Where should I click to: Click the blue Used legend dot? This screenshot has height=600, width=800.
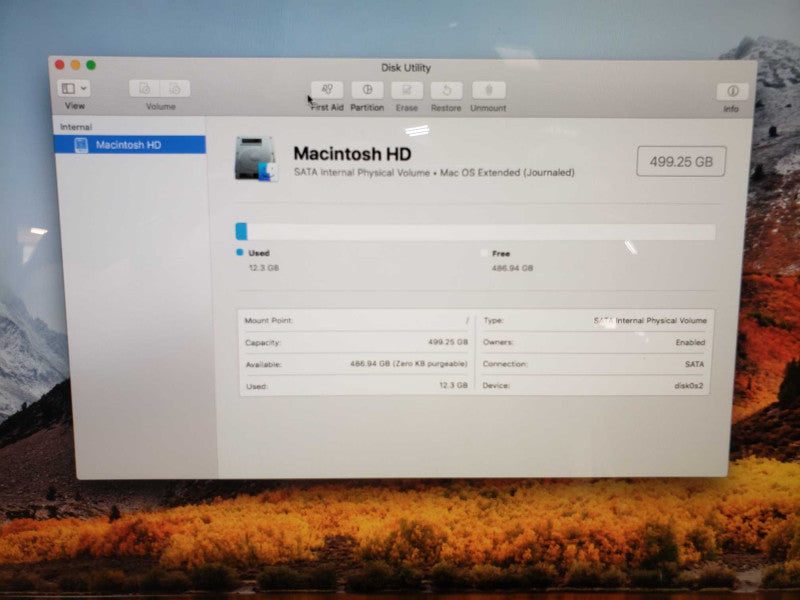[x=240, y=252]
